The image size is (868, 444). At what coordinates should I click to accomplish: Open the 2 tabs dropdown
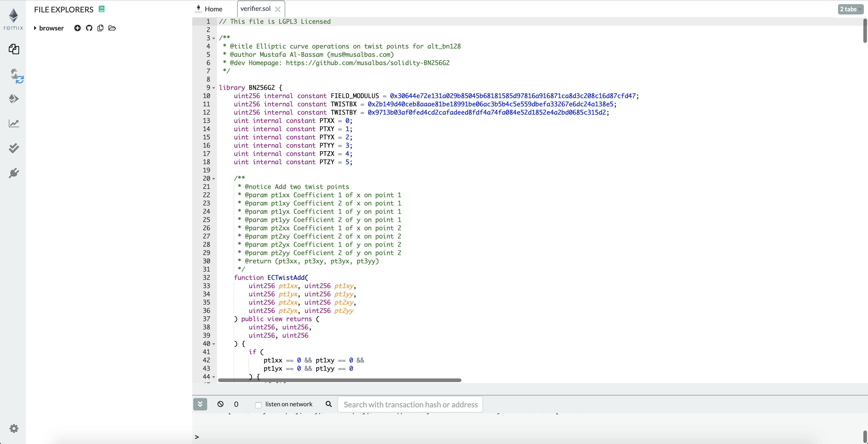[850, 10]
